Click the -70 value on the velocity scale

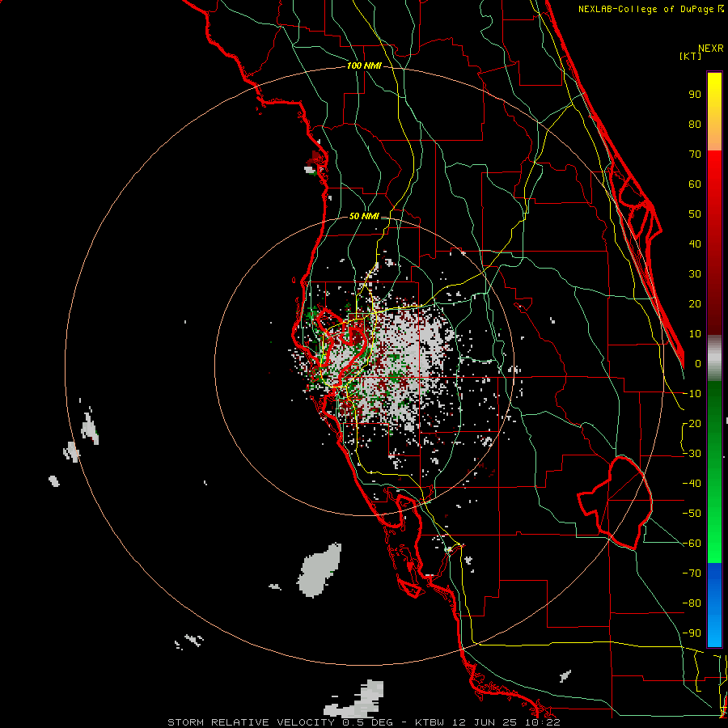[692, 574]
